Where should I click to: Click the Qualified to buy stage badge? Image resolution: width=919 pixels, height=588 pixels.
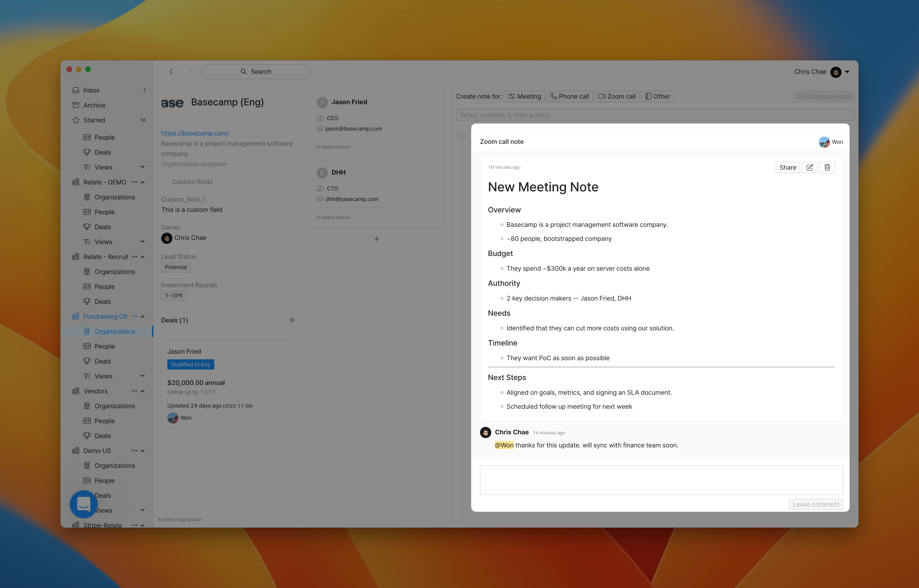tap(190, 364)
